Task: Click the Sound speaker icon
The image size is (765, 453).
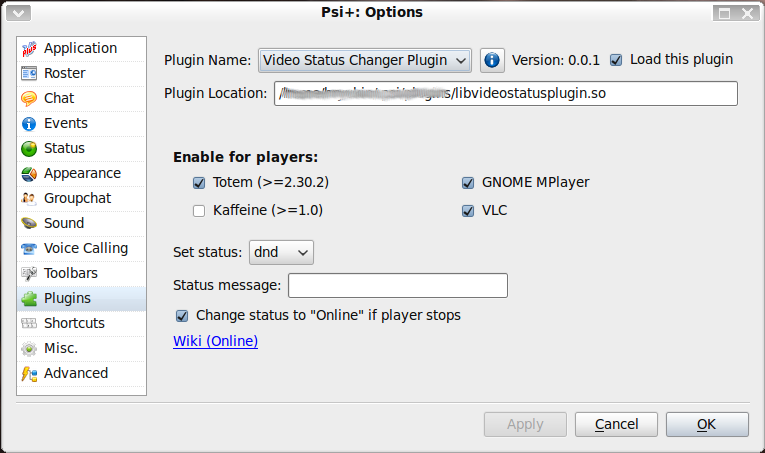Action: point(28,223)
